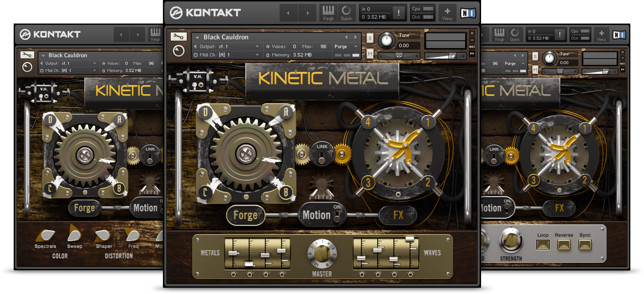
Task: Select Motion point 2 in the right window
Action: 584,180
